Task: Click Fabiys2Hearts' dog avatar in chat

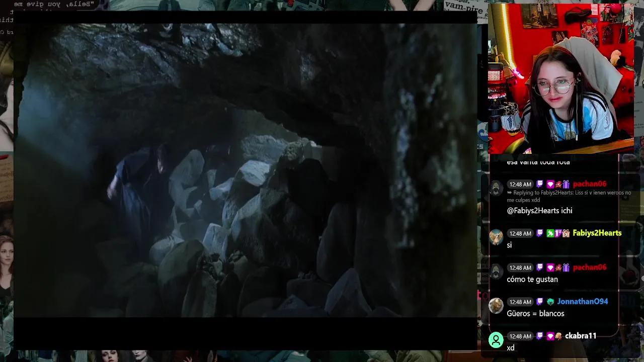Action: [x=496, y=237]
